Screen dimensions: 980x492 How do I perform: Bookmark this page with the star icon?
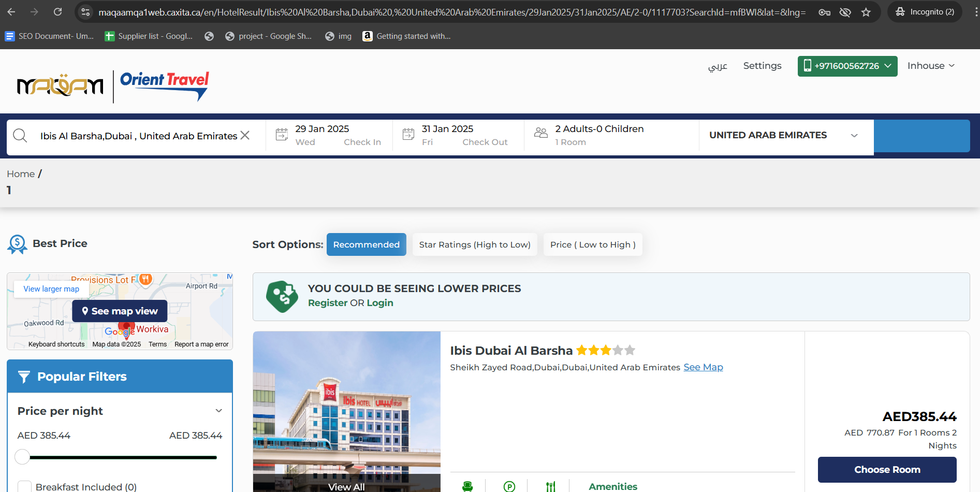866,12
